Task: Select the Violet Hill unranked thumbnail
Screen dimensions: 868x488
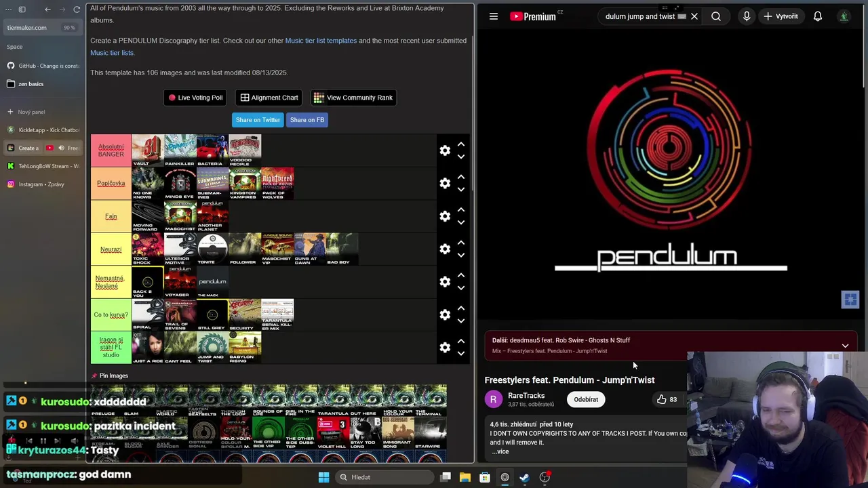Action: click(x=332, y=434)
